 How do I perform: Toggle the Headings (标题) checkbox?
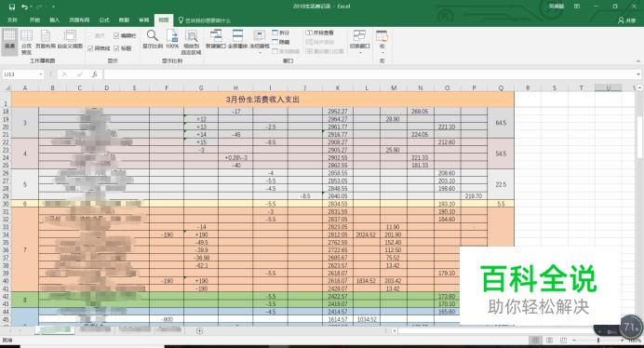[123, 48]
